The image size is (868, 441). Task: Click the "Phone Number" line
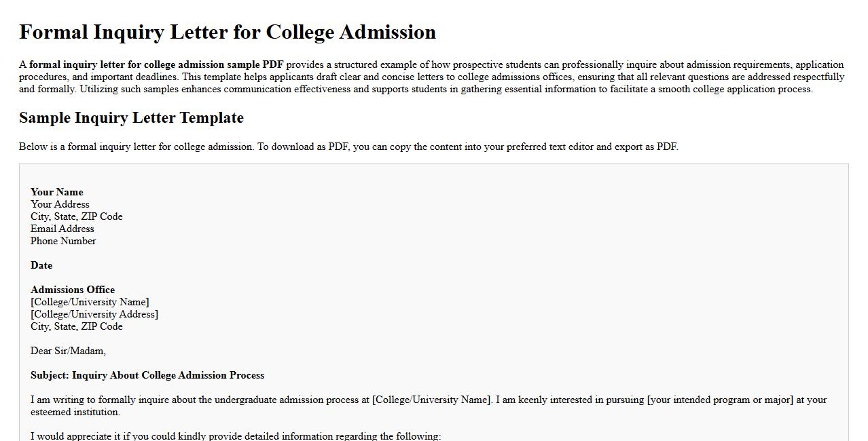[63, 241]
